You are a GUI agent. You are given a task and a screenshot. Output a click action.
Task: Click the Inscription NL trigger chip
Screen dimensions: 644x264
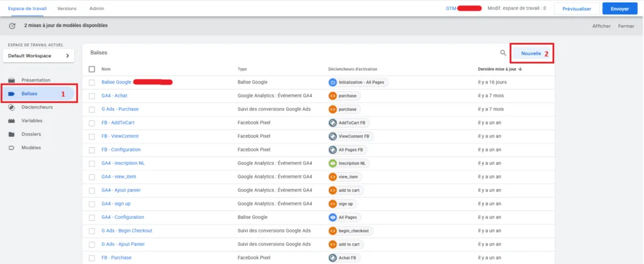[x=348, y=163]
